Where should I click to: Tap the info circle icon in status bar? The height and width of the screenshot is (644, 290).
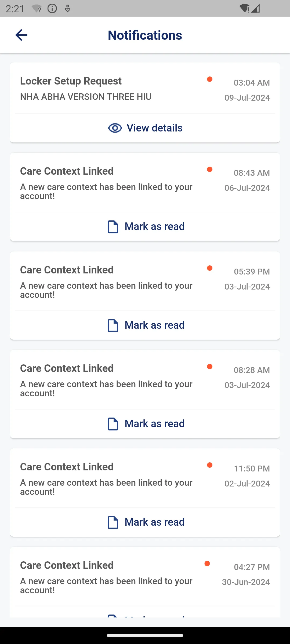click(x=52, y=9)
